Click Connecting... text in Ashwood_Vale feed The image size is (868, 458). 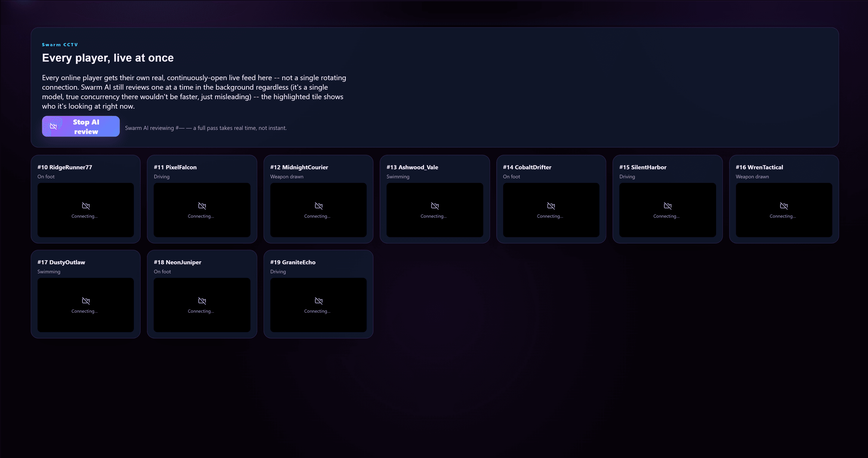(x=434, y=216)
